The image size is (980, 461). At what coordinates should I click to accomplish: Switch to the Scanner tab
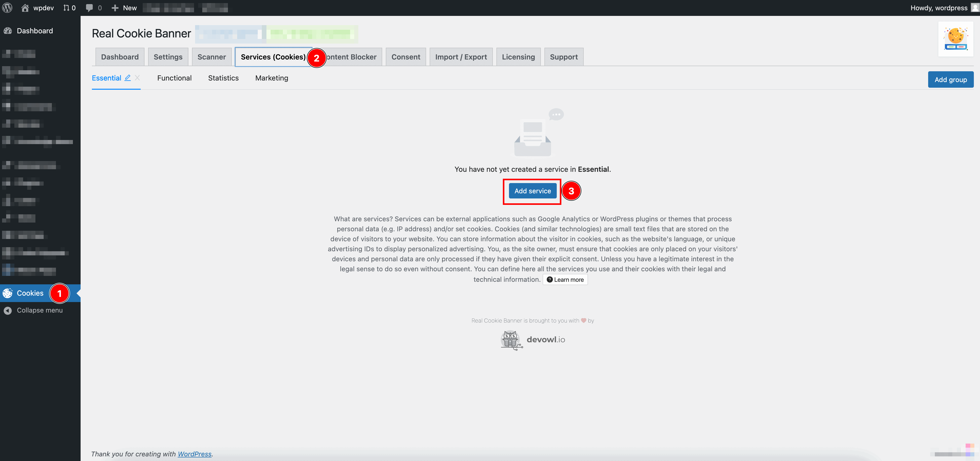point(212,57)
